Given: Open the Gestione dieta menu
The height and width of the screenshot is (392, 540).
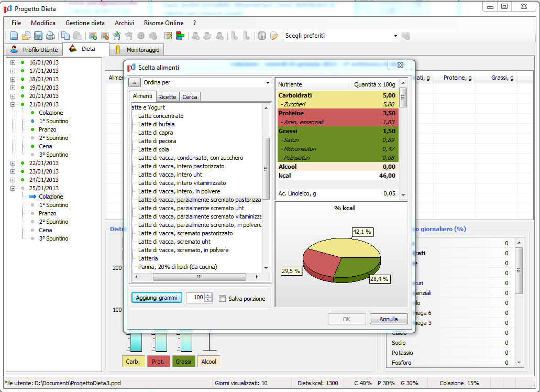Looking at the screenshot, I should (85, 23).
